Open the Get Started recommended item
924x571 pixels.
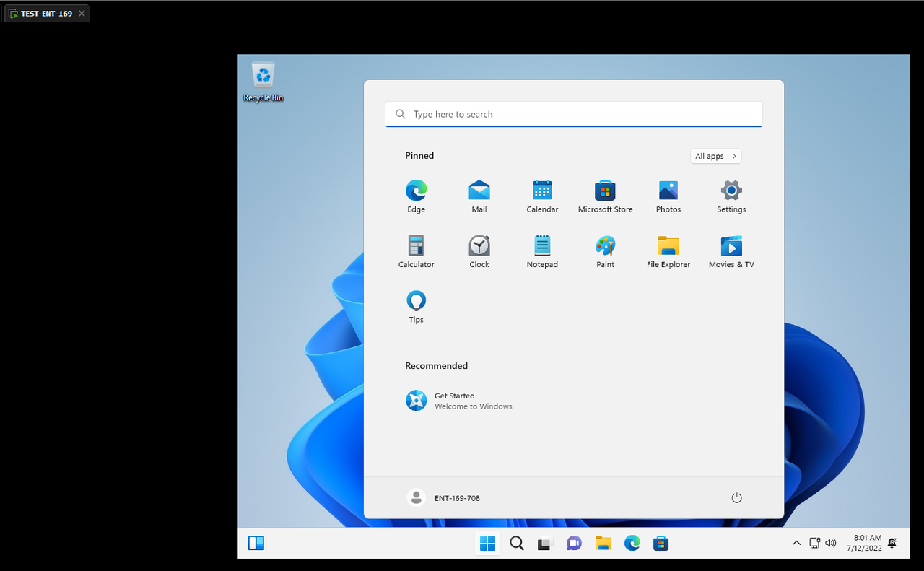pos(460,401)
